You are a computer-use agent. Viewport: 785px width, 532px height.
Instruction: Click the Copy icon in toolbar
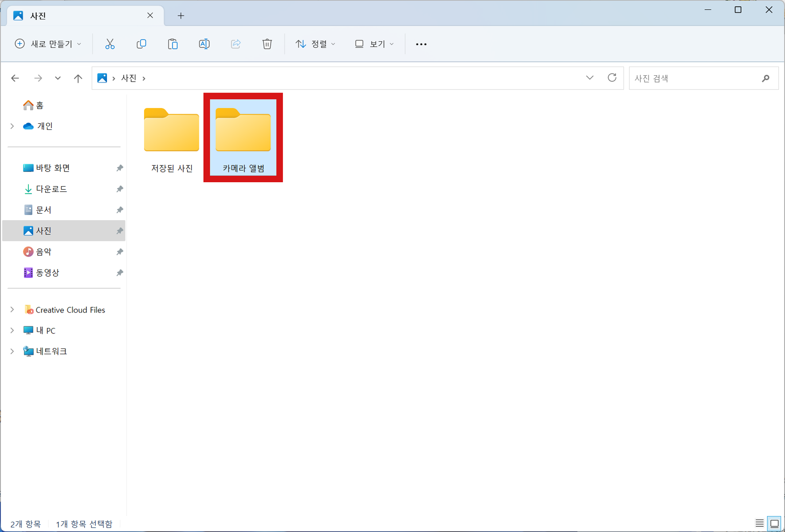[x=141, y=44]
